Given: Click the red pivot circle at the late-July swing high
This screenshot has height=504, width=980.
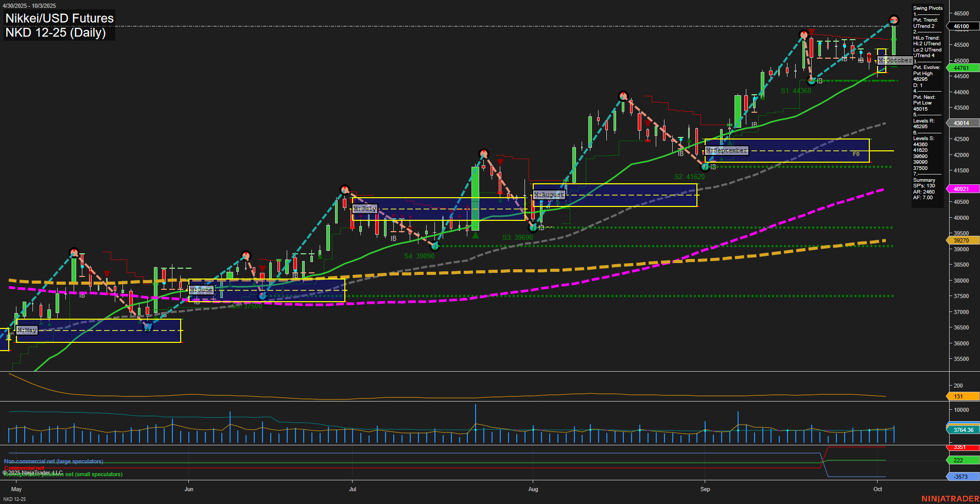Looking at the screenshot, I should (x=484, y=153).
